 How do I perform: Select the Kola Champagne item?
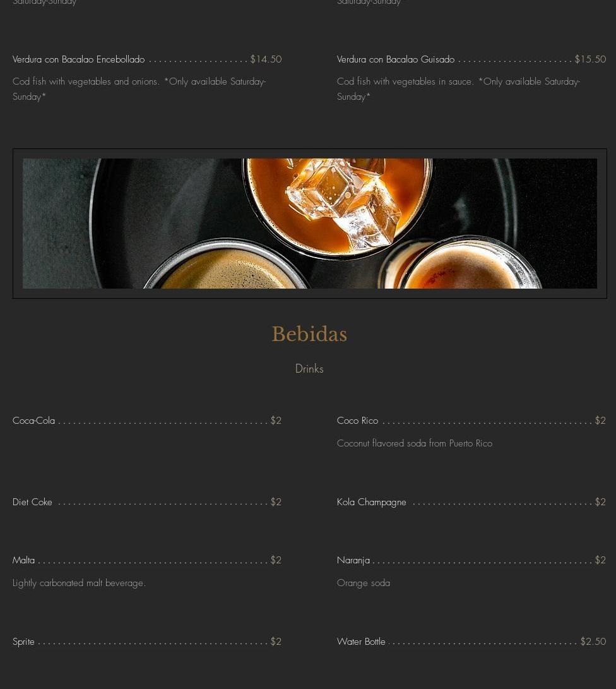[x=372, y=502]
